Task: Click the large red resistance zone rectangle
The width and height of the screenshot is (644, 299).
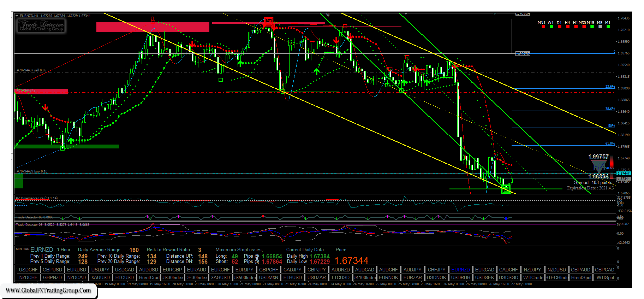Action: [153, 27]
